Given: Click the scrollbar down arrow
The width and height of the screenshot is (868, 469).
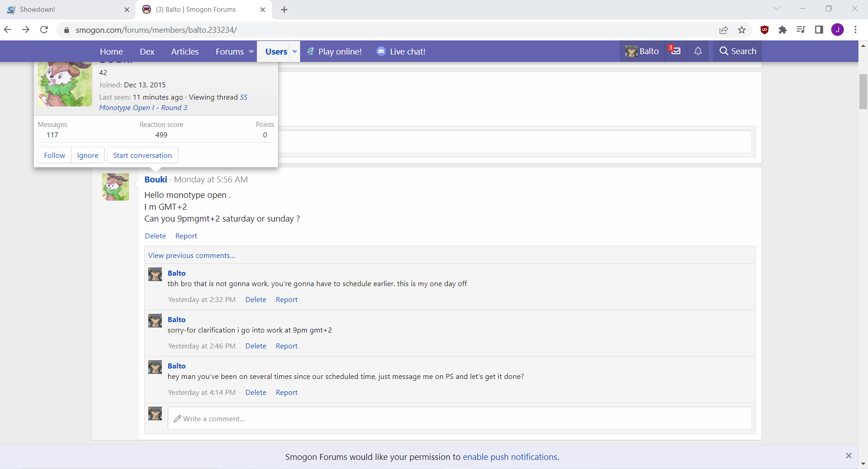Looking at the screenshot, I should pyautogui.click(x=863, y=464).
